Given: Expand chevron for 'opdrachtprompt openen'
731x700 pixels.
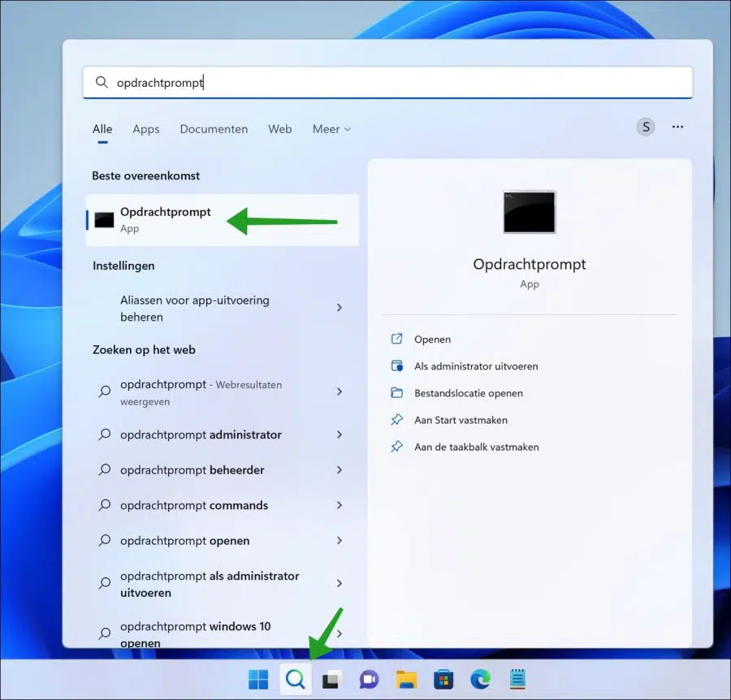Looking at the screenshot, I should tap(340, 541).
